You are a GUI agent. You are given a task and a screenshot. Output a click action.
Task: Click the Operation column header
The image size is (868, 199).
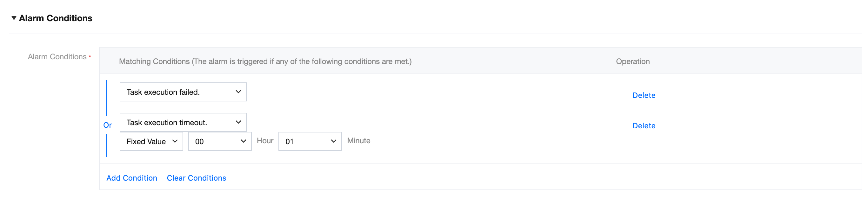(632, 61)
